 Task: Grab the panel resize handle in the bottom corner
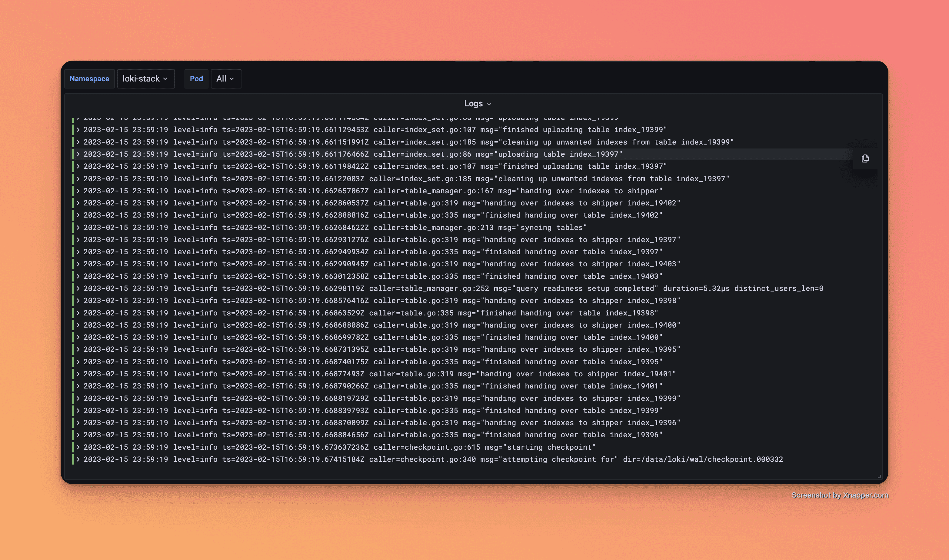pos(879,477)
